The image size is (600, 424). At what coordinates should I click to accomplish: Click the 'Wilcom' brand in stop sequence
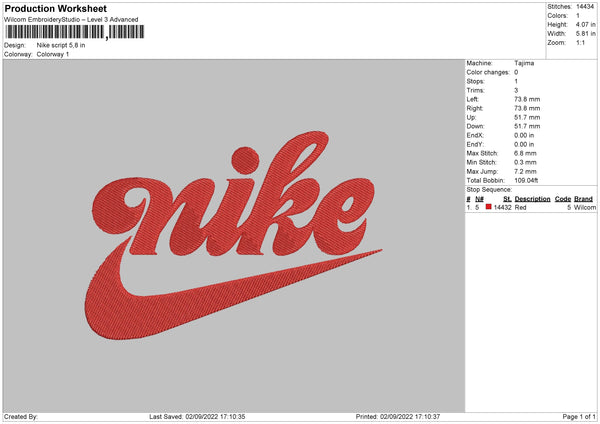click(585, 207)
